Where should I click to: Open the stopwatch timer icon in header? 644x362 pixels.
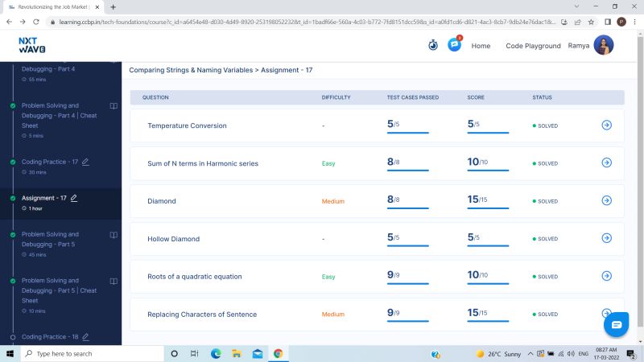coord(433,45)
